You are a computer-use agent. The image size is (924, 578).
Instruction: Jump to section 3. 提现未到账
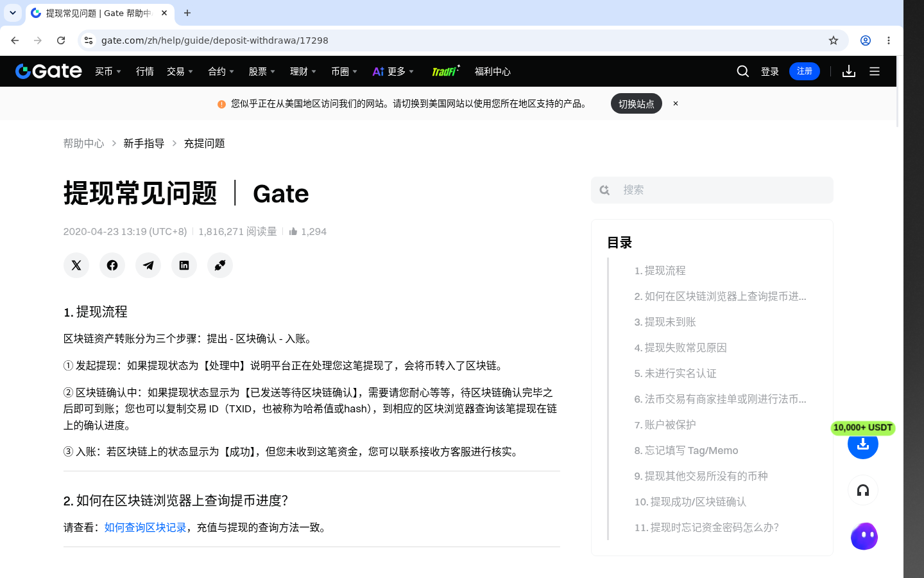tap(665, 322)
